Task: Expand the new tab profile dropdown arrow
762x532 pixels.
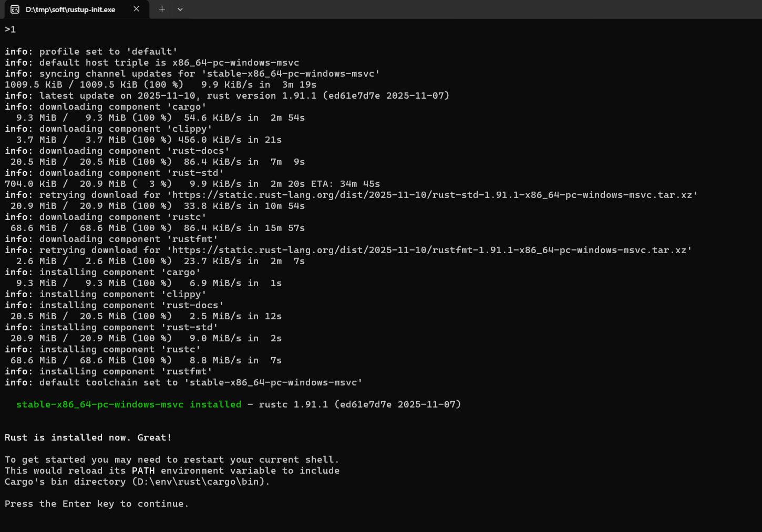Action: (180, 9)
